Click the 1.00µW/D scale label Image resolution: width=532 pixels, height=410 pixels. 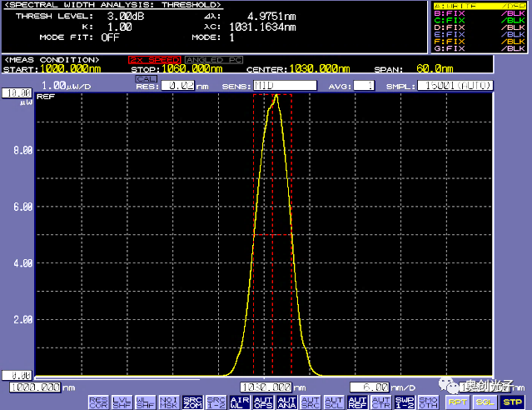click(66, 86)
